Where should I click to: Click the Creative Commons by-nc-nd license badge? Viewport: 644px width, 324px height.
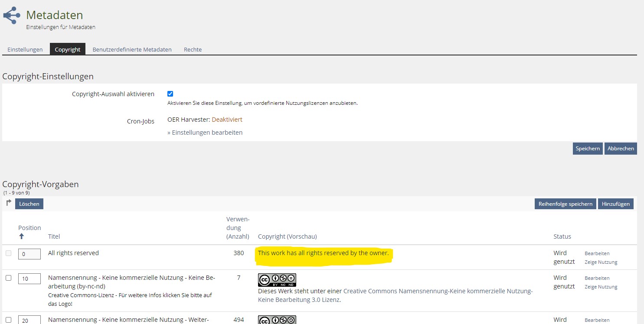pyautogui.click(x=277, y=280)
